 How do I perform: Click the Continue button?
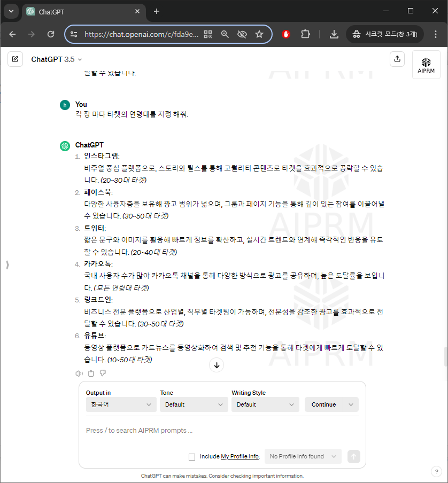pos(323,404)
